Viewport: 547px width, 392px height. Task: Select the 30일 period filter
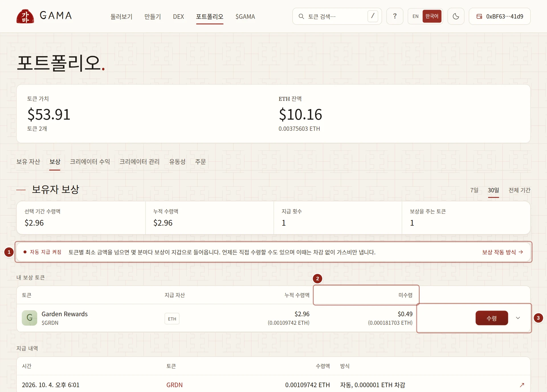(493, 190)
